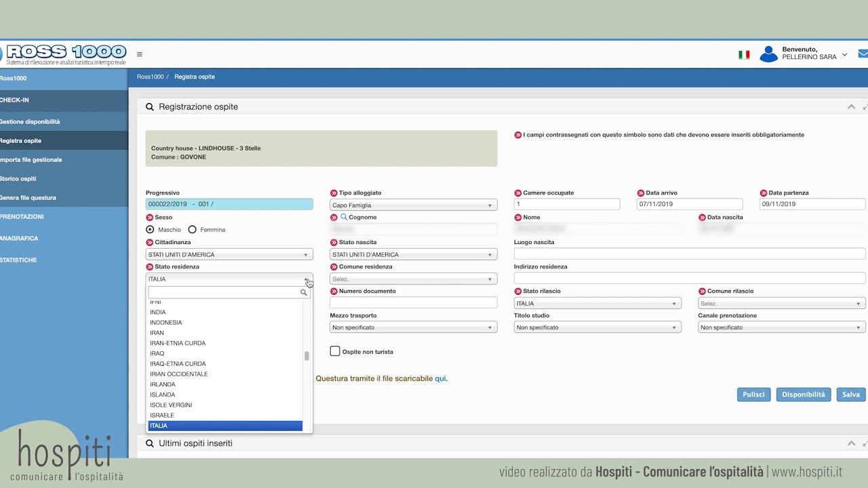Click the dropdown list scrollbar thumb
Screen dimensions: 868x488
tap(307, 356)
